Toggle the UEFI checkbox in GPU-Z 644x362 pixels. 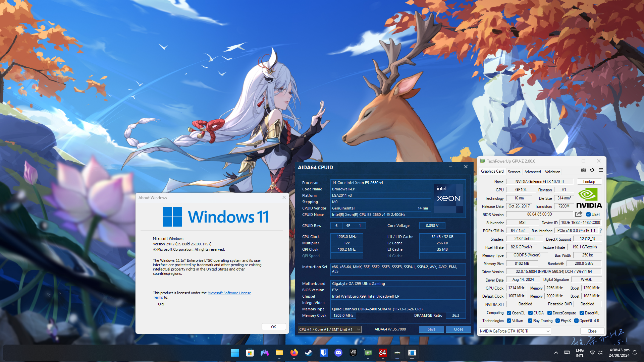click(588, 215)
